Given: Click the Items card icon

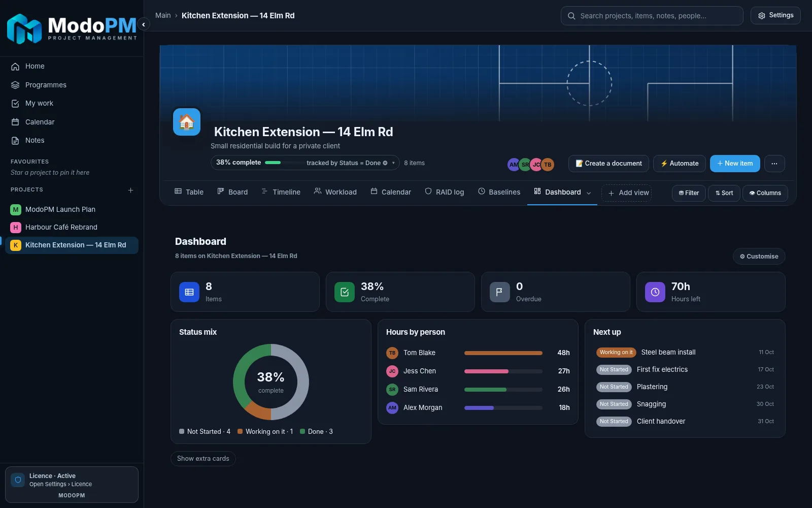Looking at the screenshot, I should (x=189, y=292).
